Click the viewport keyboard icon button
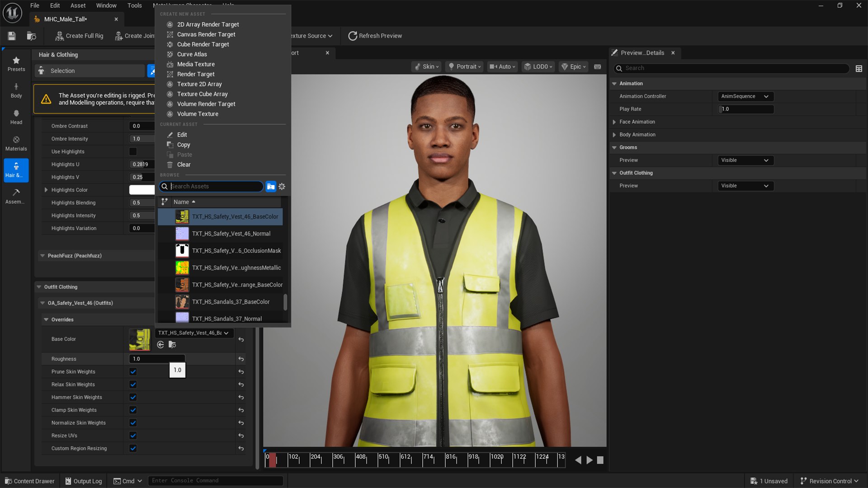 (597, 67)
